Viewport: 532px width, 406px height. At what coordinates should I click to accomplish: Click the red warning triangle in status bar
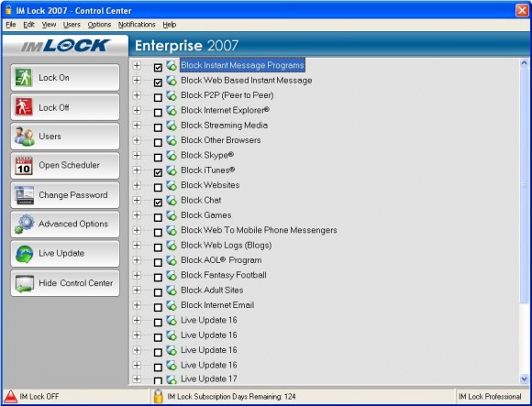tap(10, 396)
